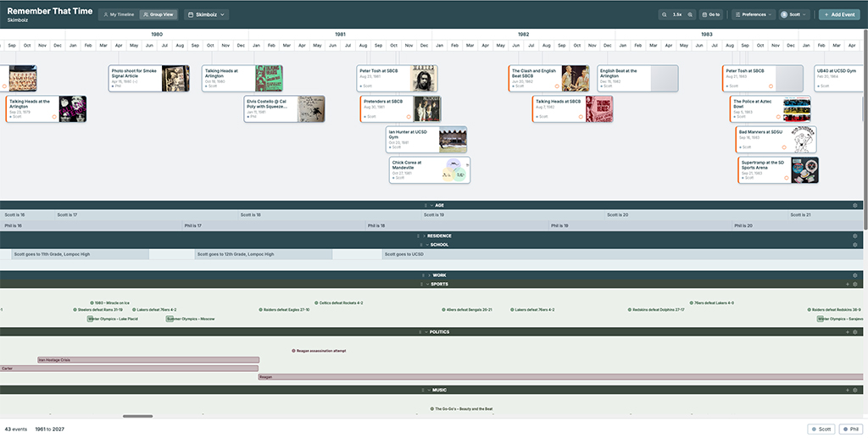Open the Preferences dropdown
This screenshot has width=868, height=438.
753,14
